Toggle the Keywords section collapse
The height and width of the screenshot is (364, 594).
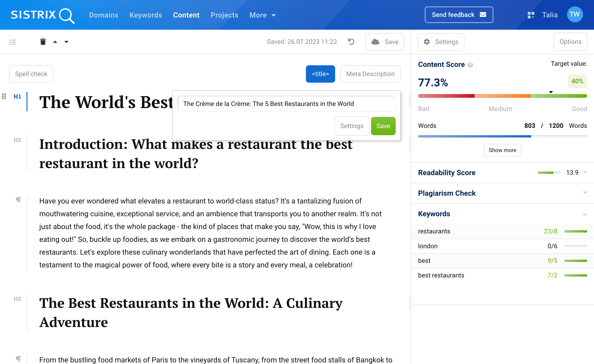click(585, 214)
